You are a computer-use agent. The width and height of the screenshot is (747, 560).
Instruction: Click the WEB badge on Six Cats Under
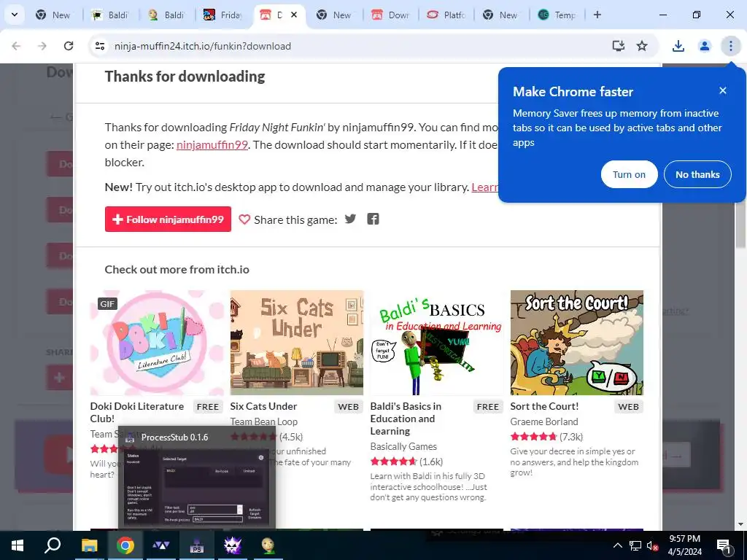point(348,407)
